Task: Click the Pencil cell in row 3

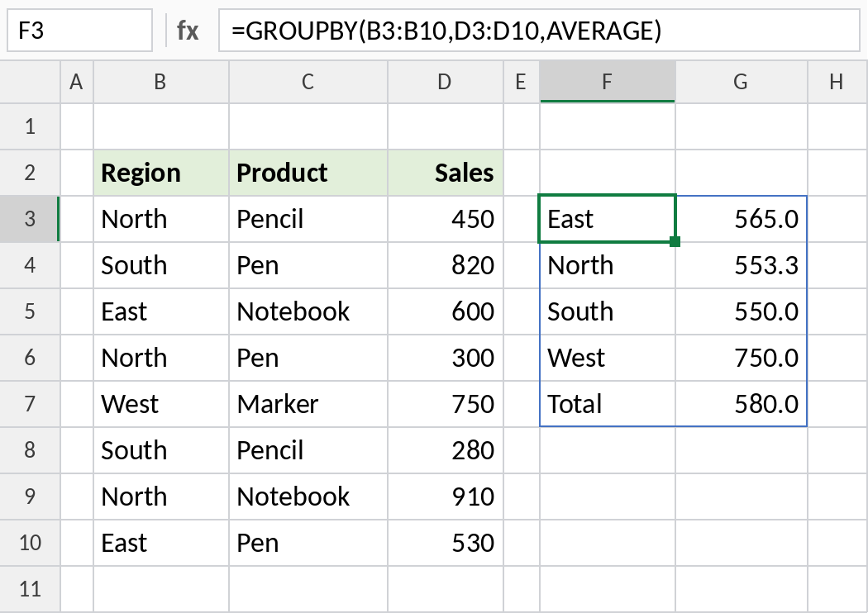Action: (x=308, y=219)
